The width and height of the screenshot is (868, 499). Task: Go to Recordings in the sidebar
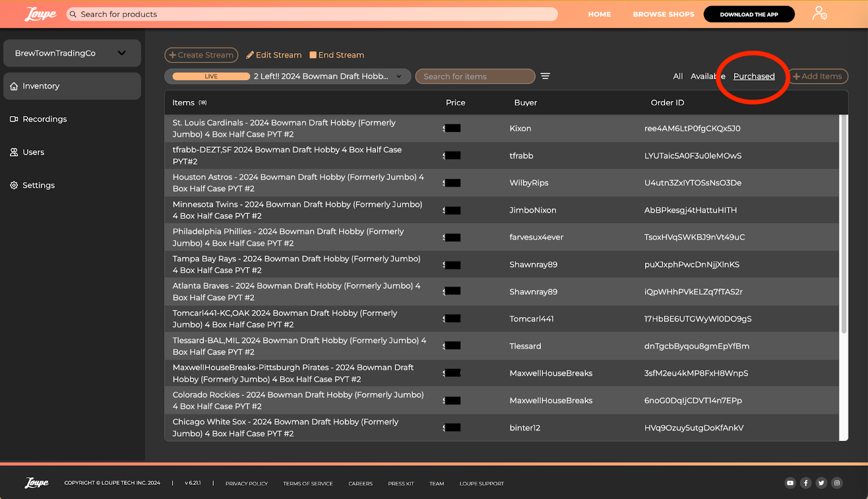click(x=44, y=119)
